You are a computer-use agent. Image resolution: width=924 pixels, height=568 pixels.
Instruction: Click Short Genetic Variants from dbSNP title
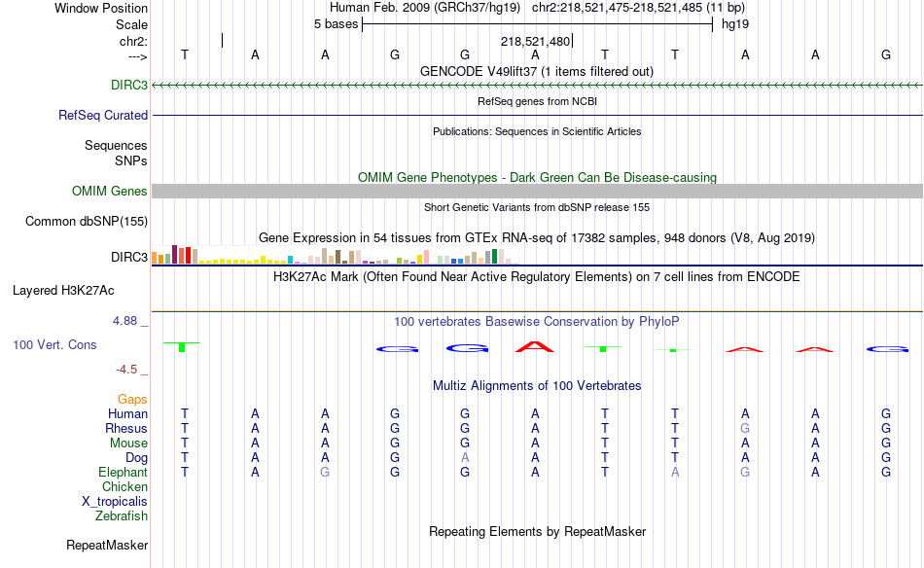pyautogui.click(x=537, y=207)
